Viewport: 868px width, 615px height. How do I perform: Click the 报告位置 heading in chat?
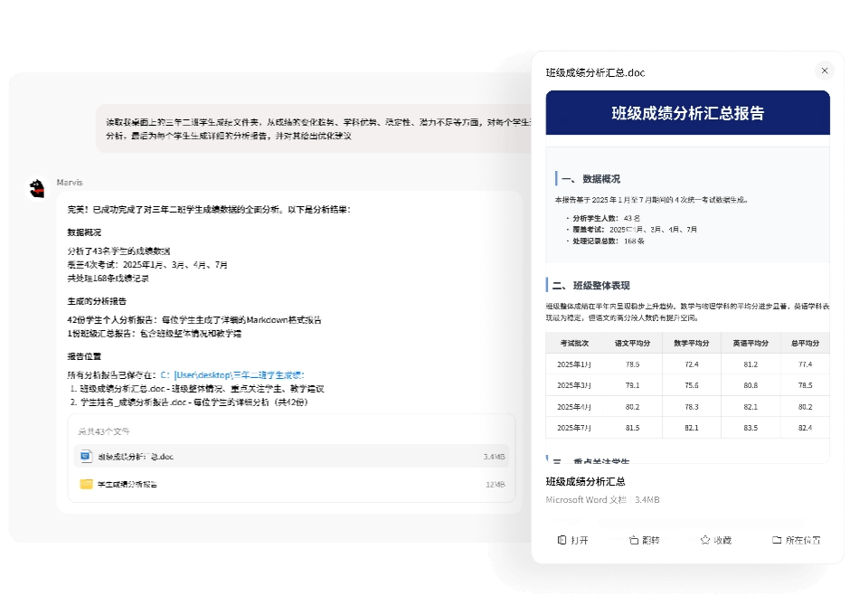pos(84,356)
